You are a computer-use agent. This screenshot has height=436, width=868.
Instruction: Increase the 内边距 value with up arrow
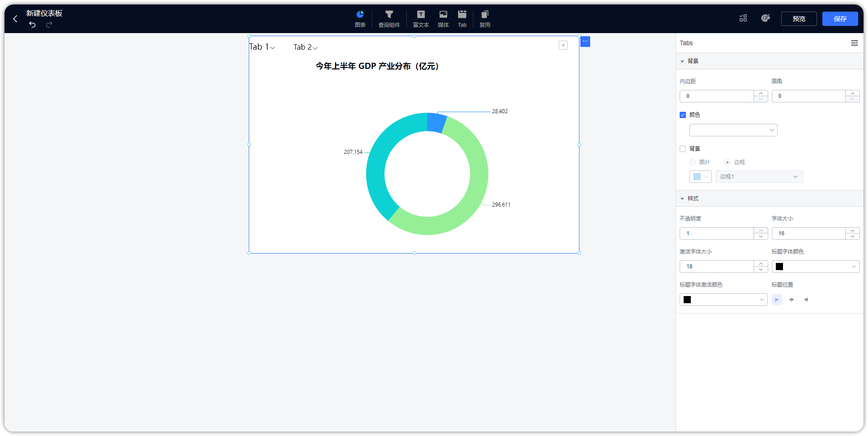761,93
